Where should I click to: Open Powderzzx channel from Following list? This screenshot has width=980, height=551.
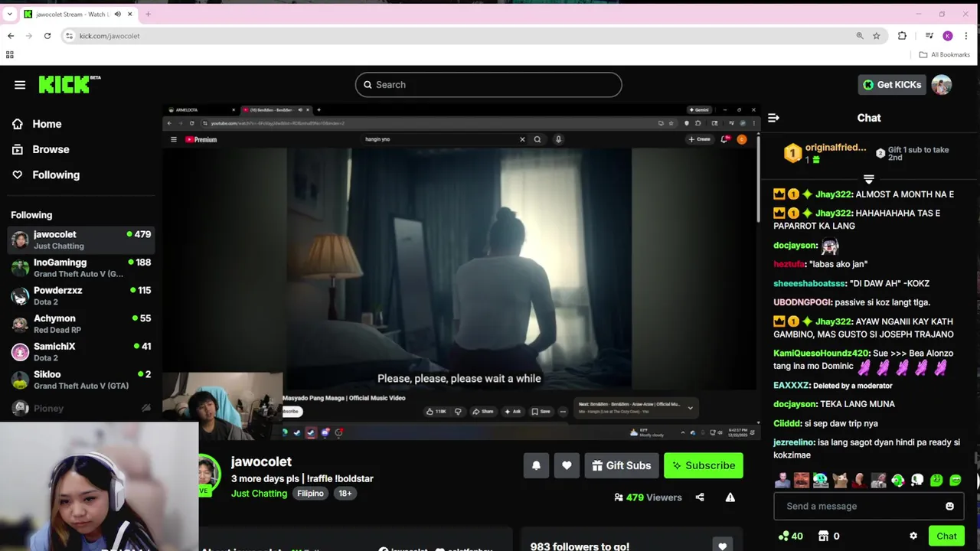(x=81, y=296)
